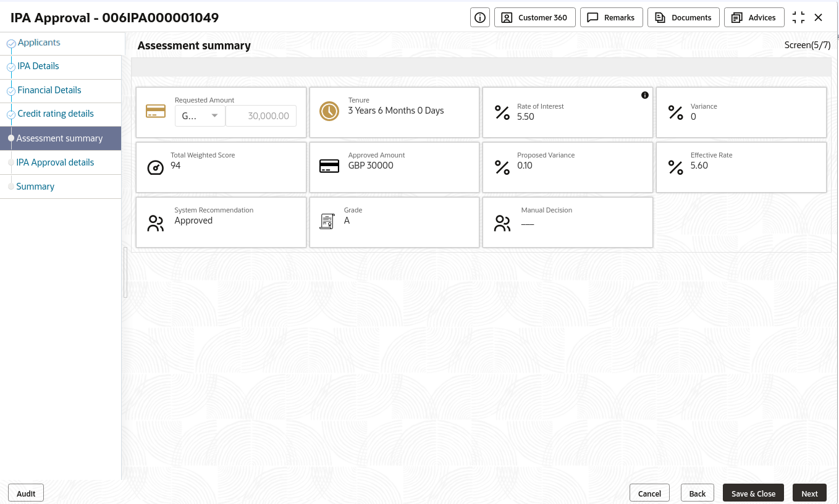Click the information circle icon in header

(x=479, y=17)
